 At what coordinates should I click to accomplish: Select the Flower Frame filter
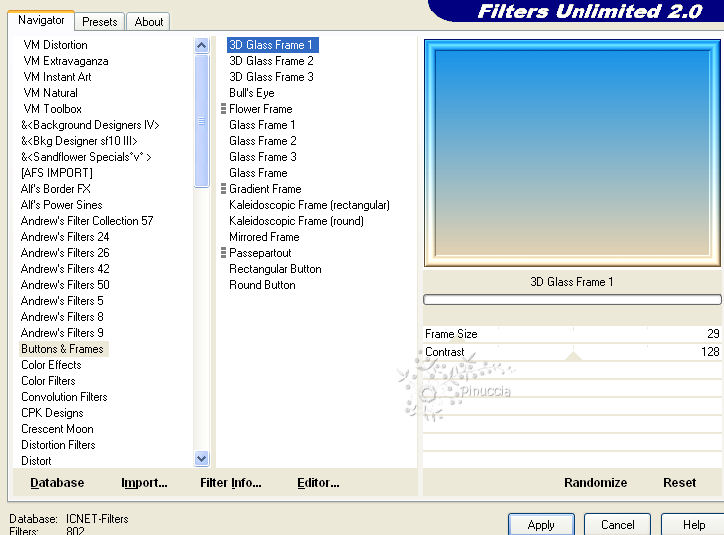(260, 109)
